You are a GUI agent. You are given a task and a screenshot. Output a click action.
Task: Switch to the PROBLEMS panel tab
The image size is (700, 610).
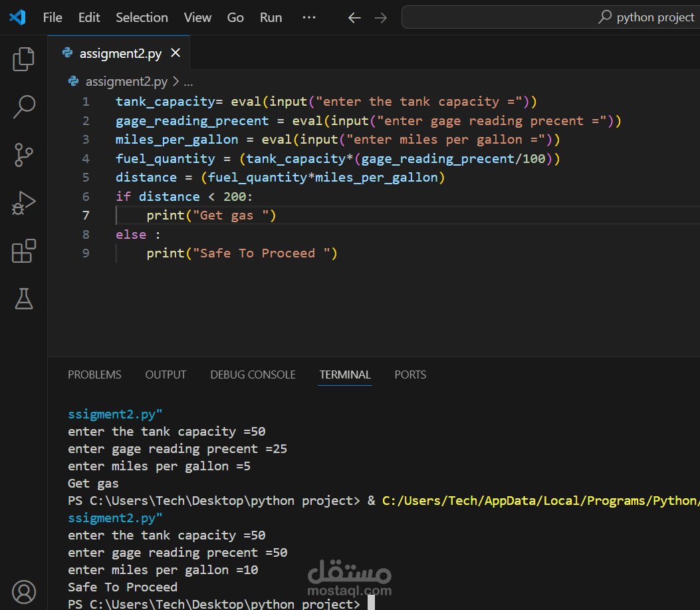click(94, 375)
